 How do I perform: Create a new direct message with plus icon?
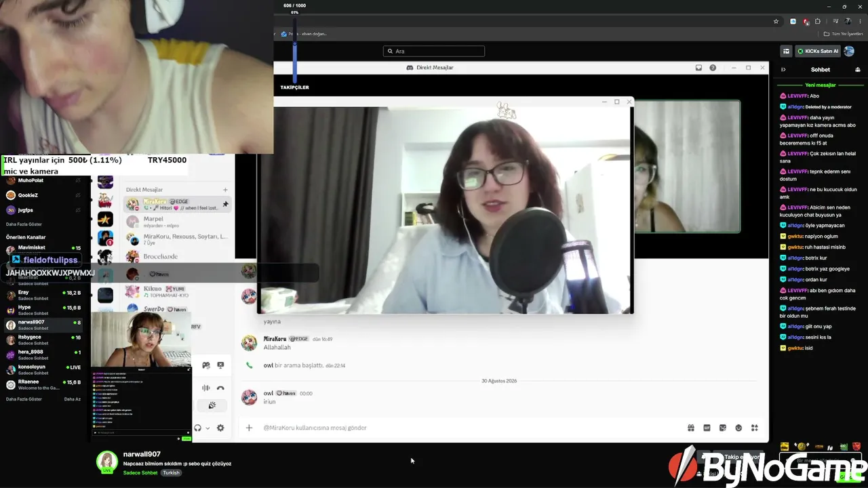225,190
